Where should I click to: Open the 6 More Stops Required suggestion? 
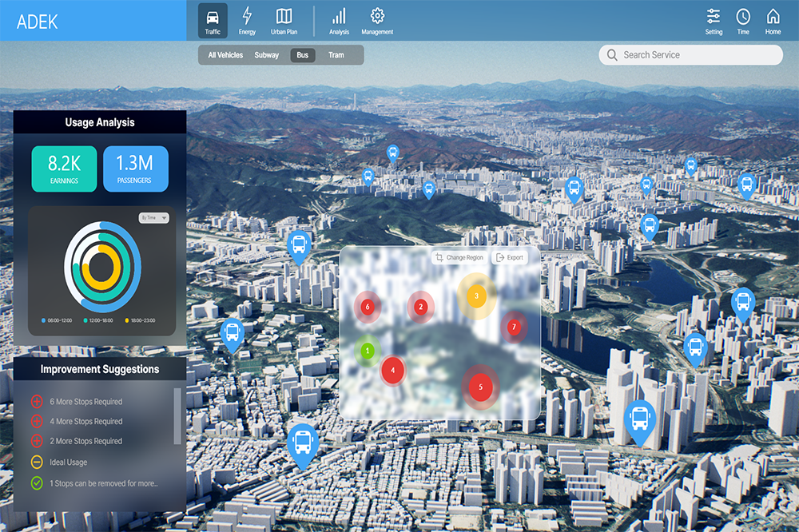[x=85, y=402]
